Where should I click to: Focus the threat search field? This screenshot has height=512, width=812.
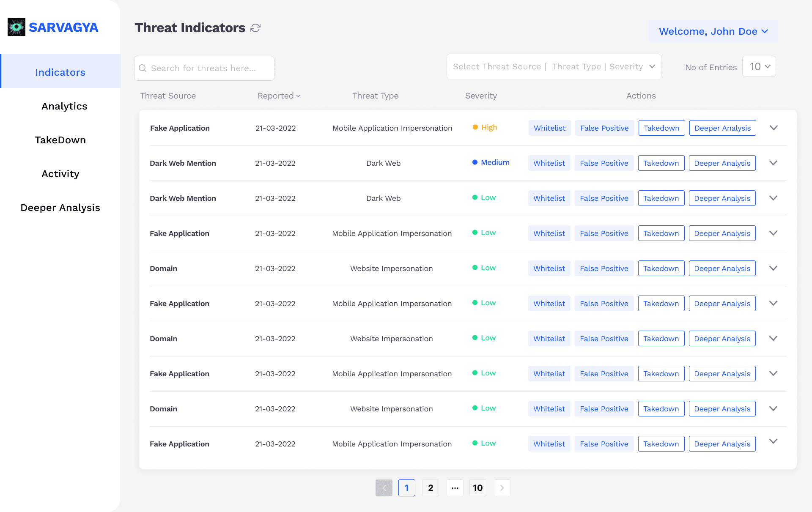point(204,68)
